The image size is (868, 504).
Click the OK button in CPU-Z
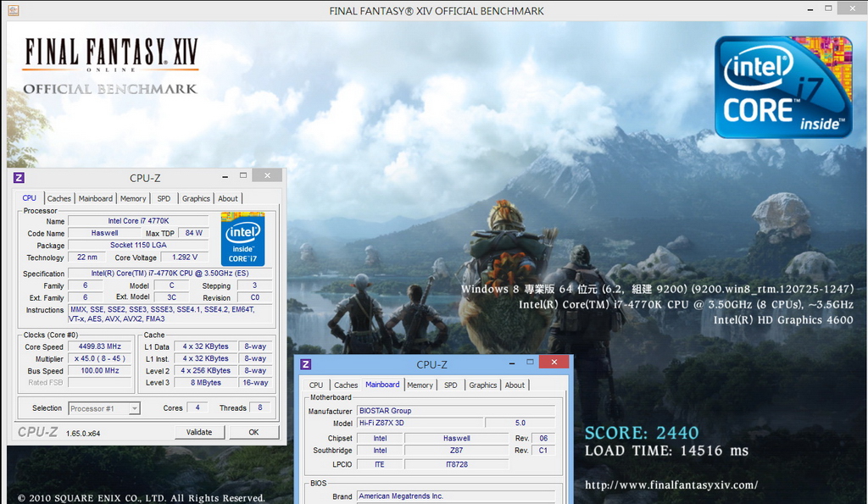(253, 432)
